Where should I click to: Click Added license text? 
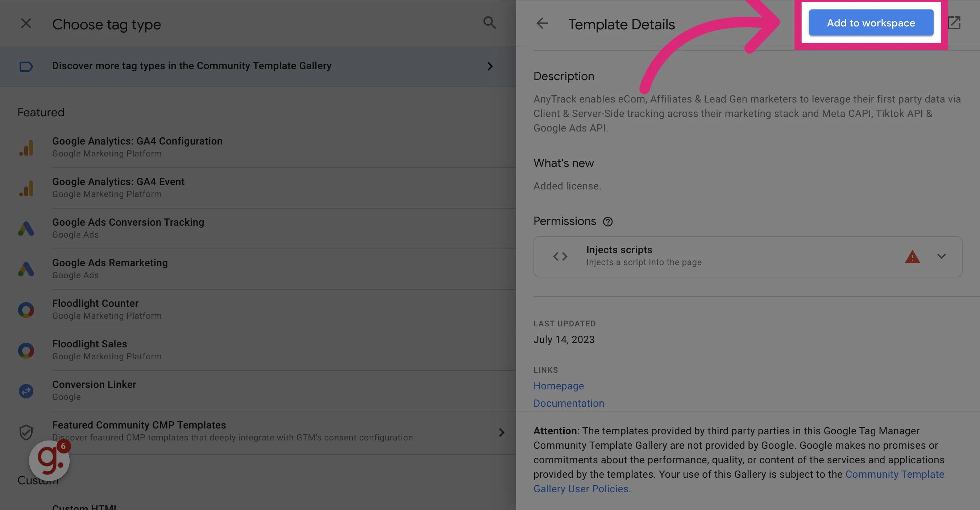tap(567, 186)
